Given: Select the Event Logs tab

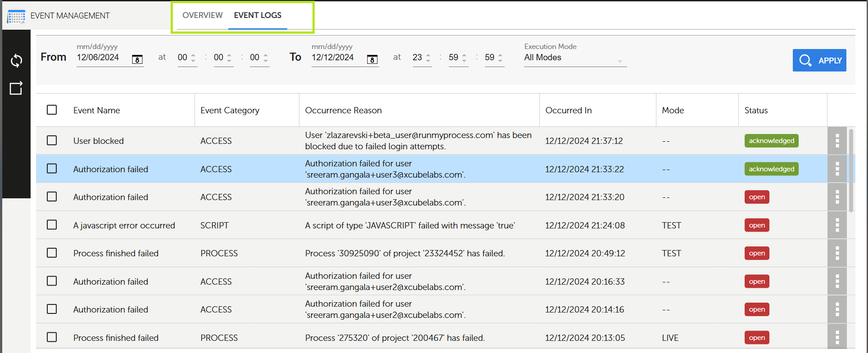Looking at the screenshot, I should [258, 15].
